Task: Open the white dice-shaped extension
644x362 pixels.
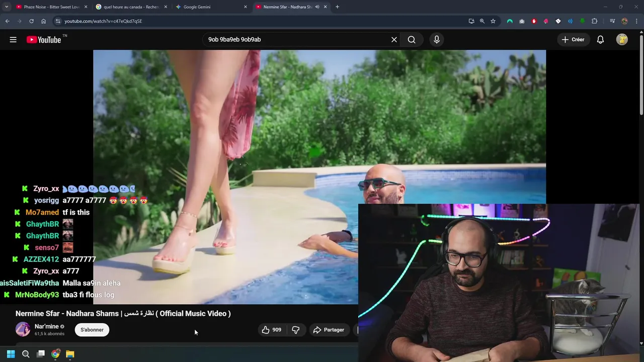Action: 558,21
